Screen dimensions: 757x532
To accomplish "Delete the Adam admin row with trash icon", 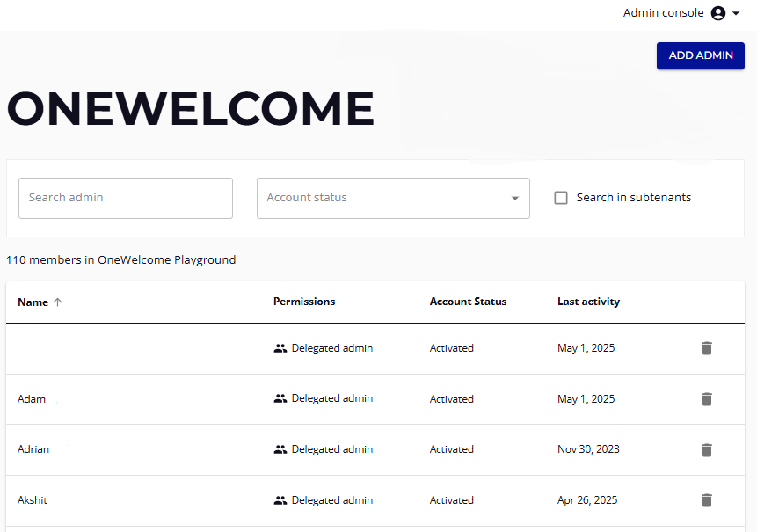I will [x=707, y=399].
